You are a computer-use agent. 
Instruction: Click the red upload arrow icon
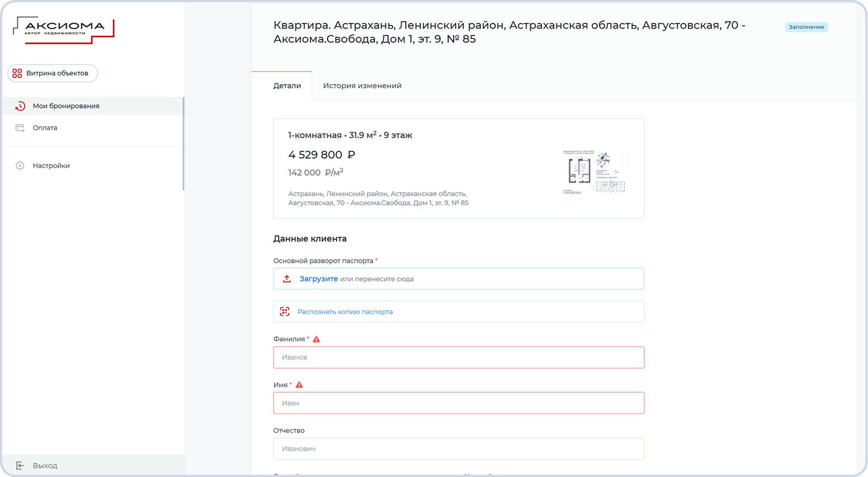[x=287, y=279]
